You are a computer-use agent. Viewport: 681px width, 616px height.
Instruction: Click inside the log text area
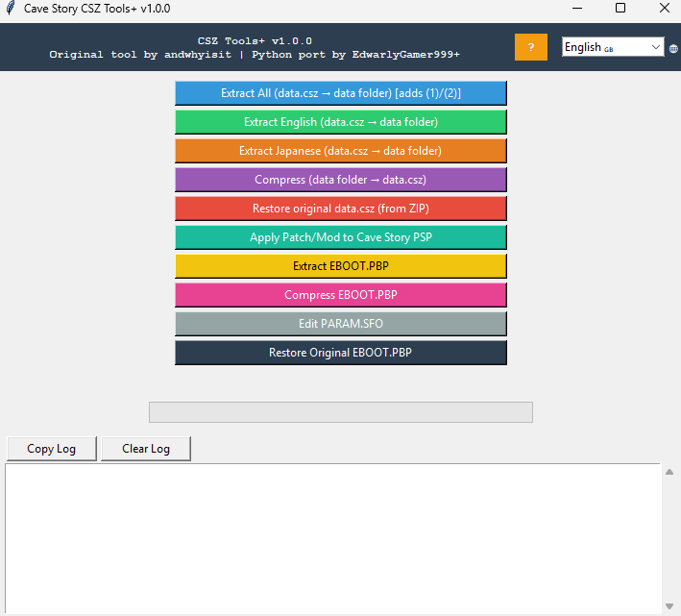(x=333, y=539)
